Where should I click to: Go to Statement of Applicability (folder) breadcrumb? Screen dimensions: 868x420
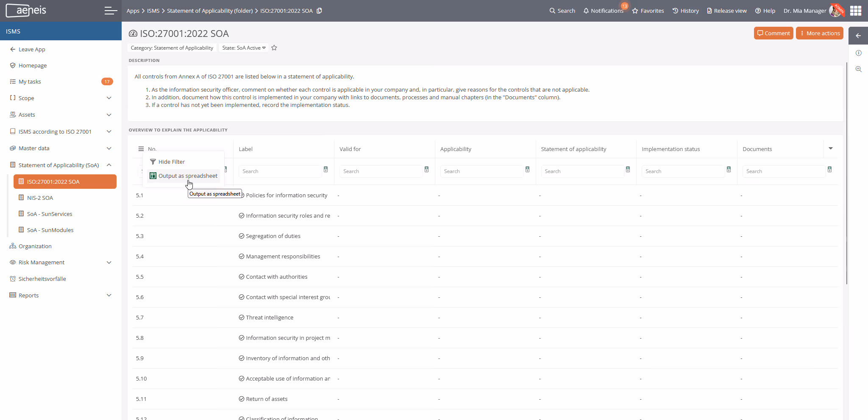click(x=210, y=11)
